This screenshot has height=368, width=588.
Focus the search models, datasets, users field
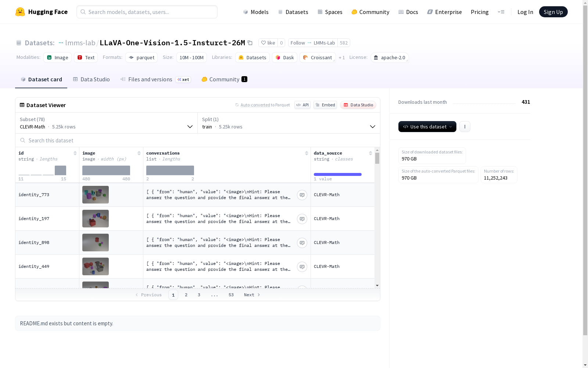click(147, 12)
